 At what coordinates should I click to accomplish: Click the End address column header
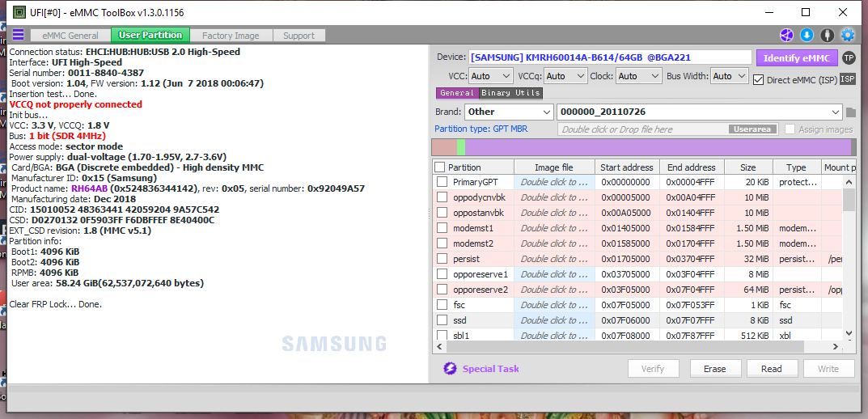click(692, 167)
